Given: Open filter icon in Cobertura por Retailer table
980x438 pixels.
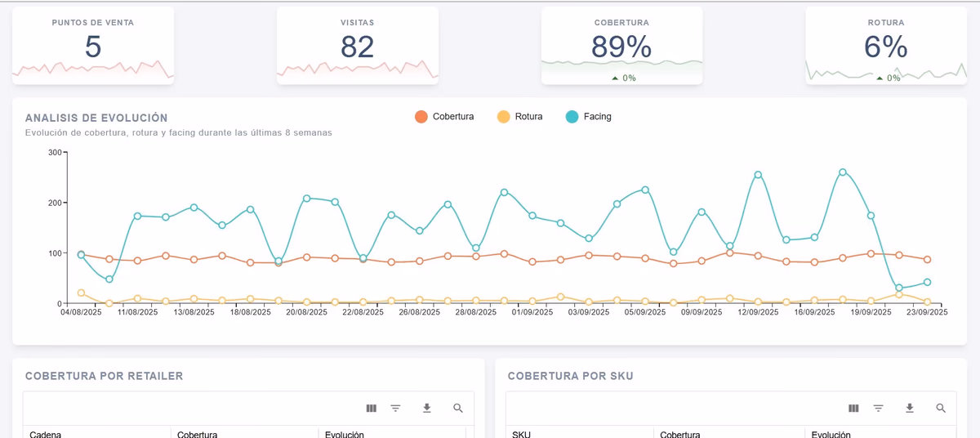Looking at the screenshot, I should click(396, 408).
